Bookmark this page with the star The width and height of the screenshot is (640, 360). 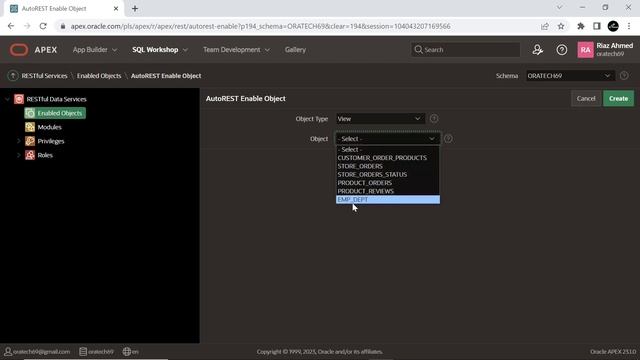(561, 26)
